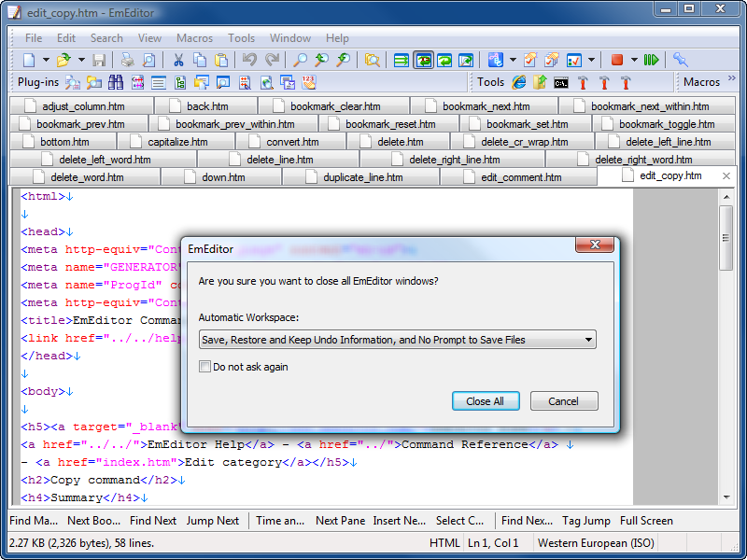Viewport: 747px width, 560px height.
Task: Toggle the No Wrap icon
Action: point(402,60)
